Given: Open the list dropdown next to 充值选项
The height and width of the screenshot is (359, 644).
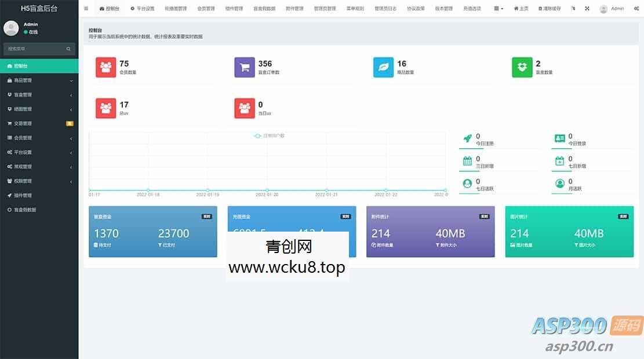Looking at the screenshot, I should tap(497, 8).
